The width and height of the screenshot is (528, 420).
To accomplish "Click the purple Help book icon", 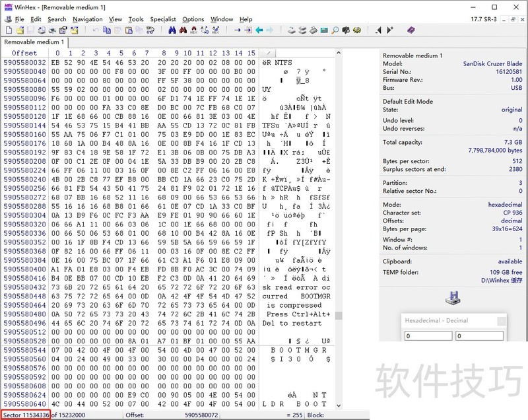I will [x=411, y=30].
